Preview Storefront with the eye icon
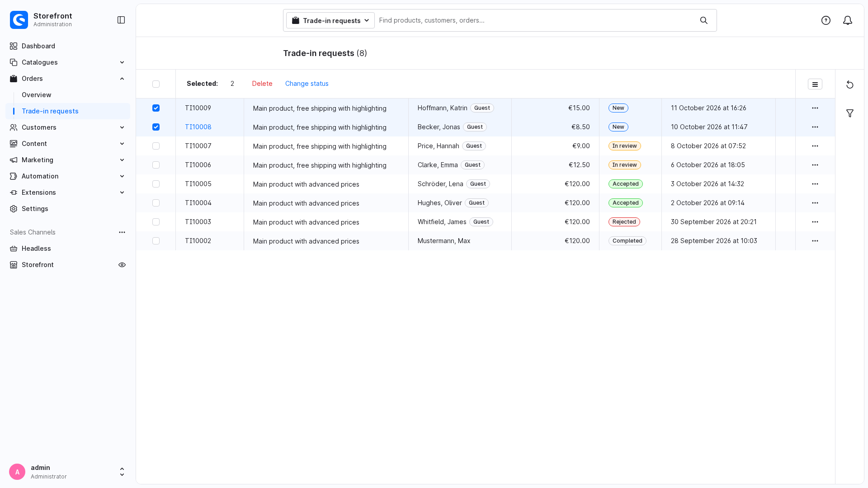868x488 pixels. 122,265
